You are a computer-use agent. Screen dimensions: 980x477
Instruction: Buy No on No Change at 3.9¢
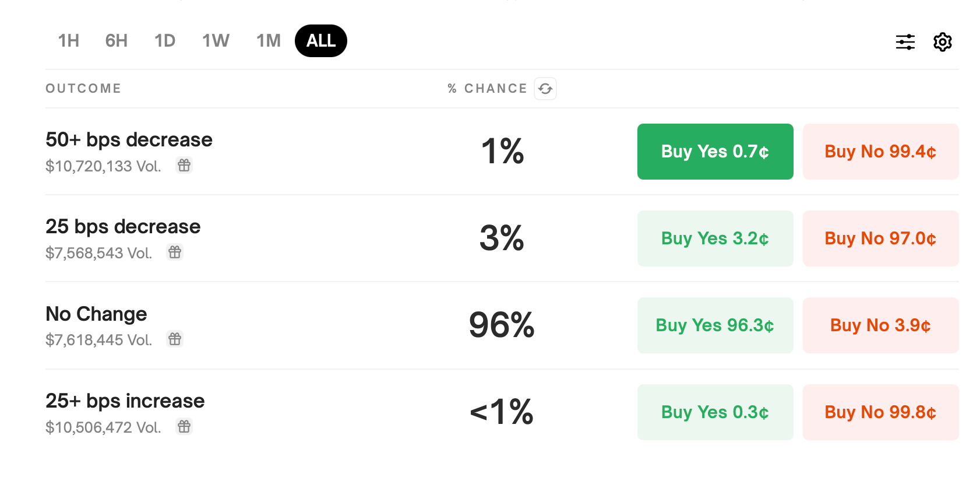(880, 325)
